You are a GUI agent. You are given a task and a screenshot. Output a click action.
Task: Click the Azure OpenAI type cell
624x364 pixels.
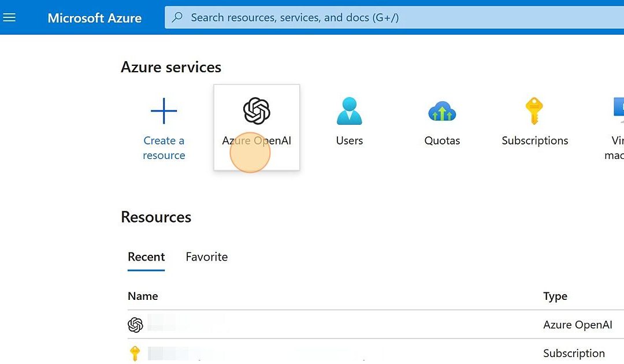577,325
